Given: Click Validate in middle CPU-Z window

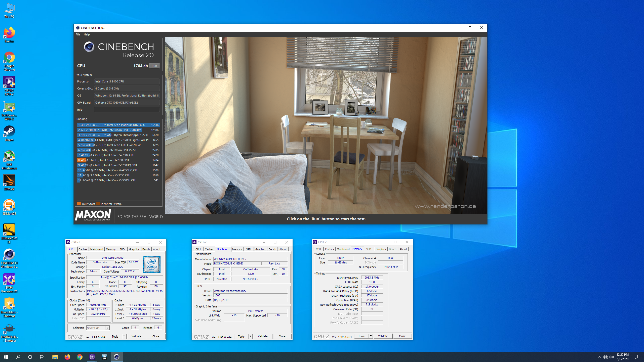Looking at the screenshot, I should click(263, 336).
